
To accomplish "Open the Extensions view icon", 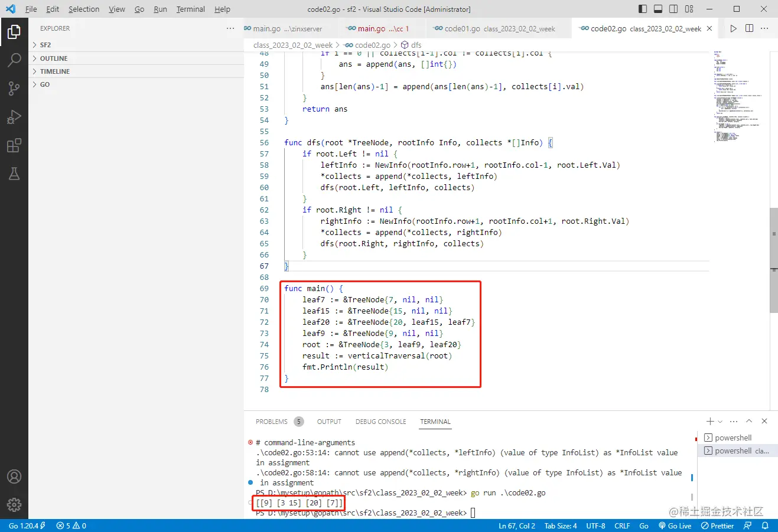I will [x=14, y=145].
